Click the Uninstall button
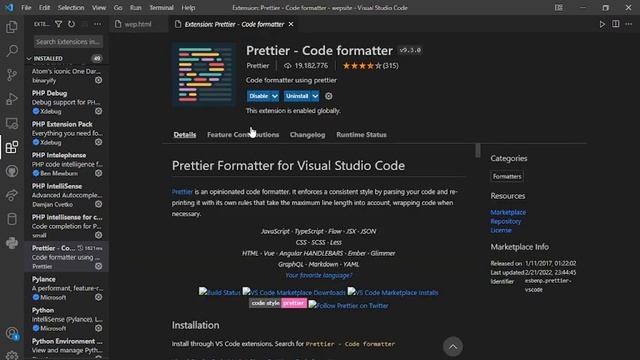This screenshot has height=360, width=640. coord(297,96)
